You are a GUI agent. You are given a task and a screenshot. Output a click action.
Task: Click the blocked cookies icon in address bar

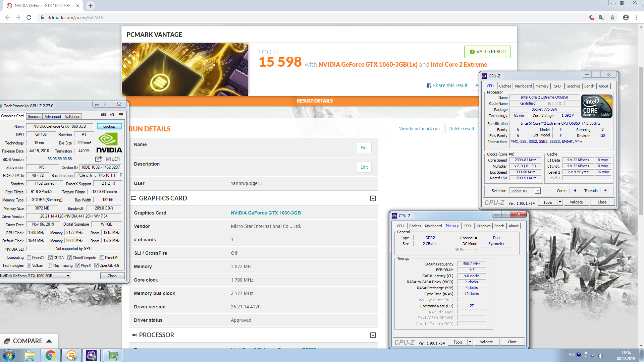point(591,17)
